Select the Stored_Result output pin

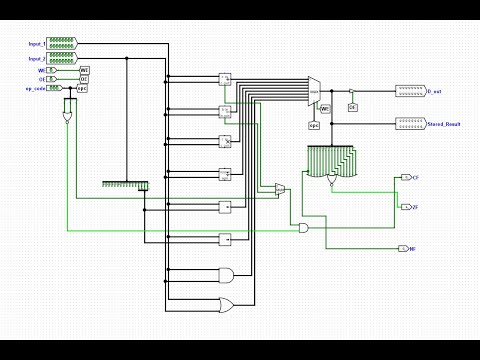[x=411, y=124]
